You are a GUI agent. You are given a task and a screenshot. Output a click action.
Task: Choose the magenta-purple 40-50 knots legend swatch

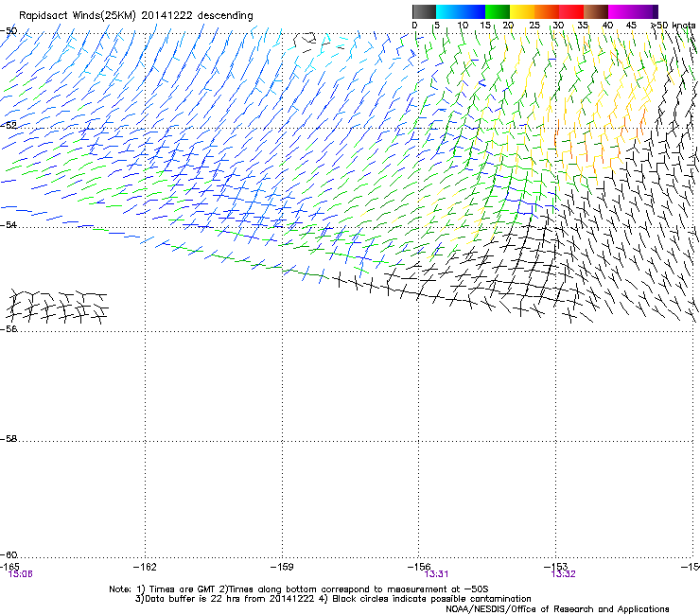coord(633,11)
